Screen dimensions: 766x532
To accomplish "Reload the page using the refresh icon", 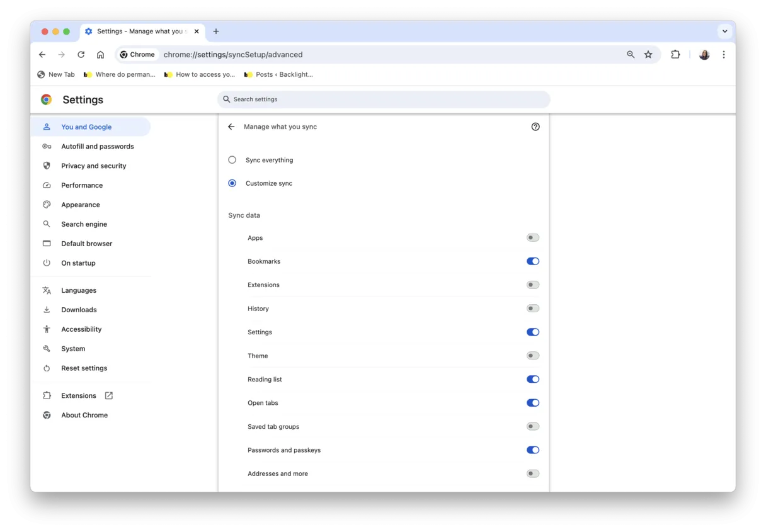I will (x=81, y=55).
